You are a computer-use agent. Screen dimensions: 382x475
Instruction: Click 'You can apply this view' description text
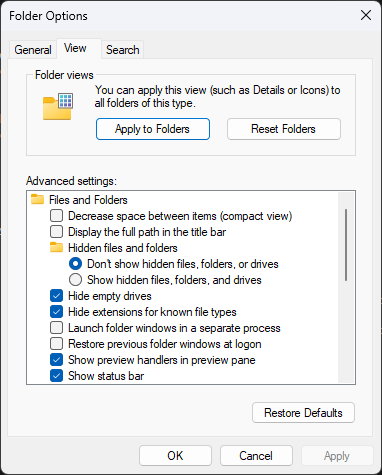(217, 96)
